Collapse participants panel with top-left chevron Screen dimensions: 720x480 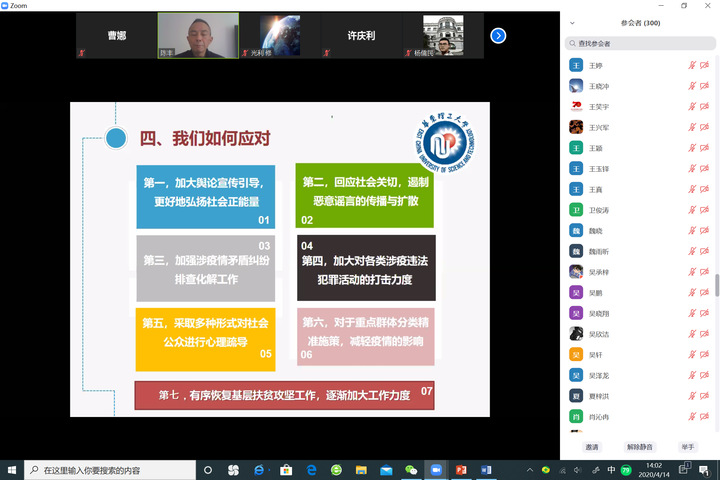[572, 23]
